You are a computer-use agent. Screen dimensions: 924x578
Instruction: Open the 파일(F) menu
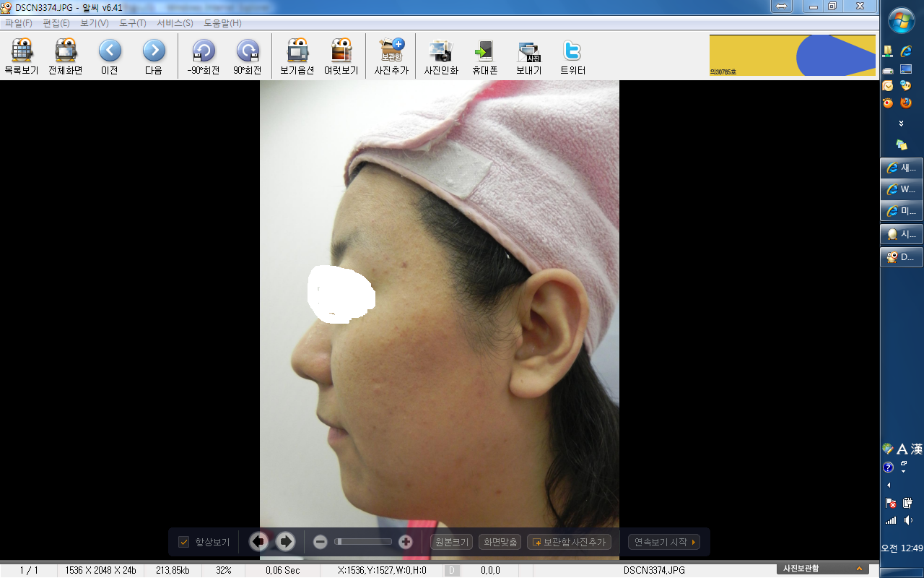coord(19,23)
